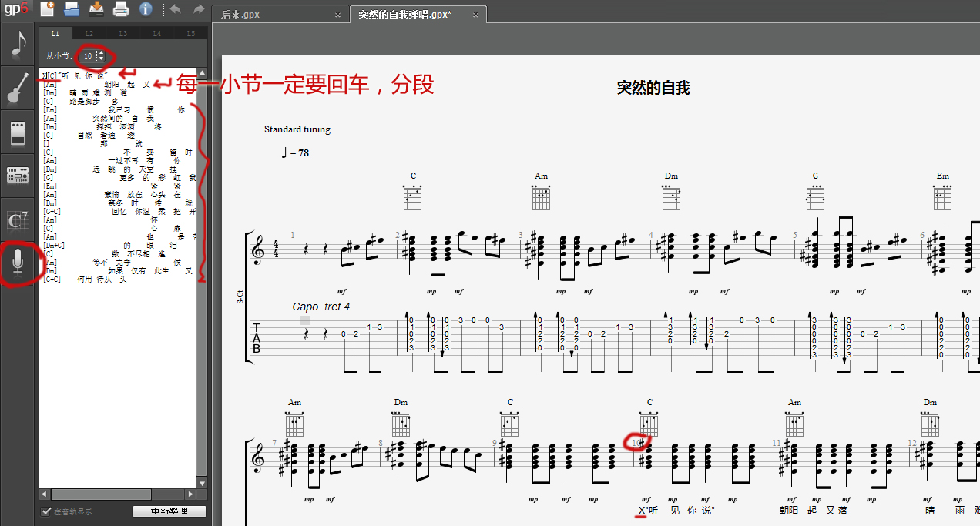980x526 pixels.
Task: Click the down stepper arrow on measure field
Action: [101, 59]
